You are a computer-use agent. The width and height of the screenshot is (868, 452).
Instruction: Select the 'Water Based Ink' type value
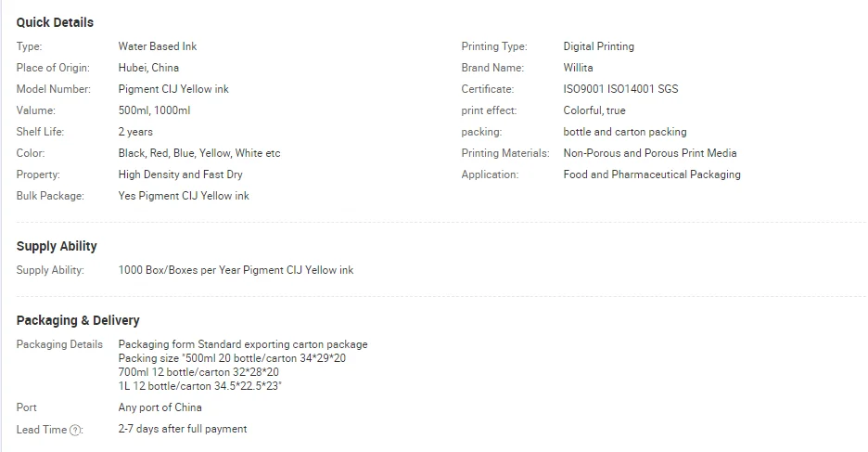(x=158, y=46)
